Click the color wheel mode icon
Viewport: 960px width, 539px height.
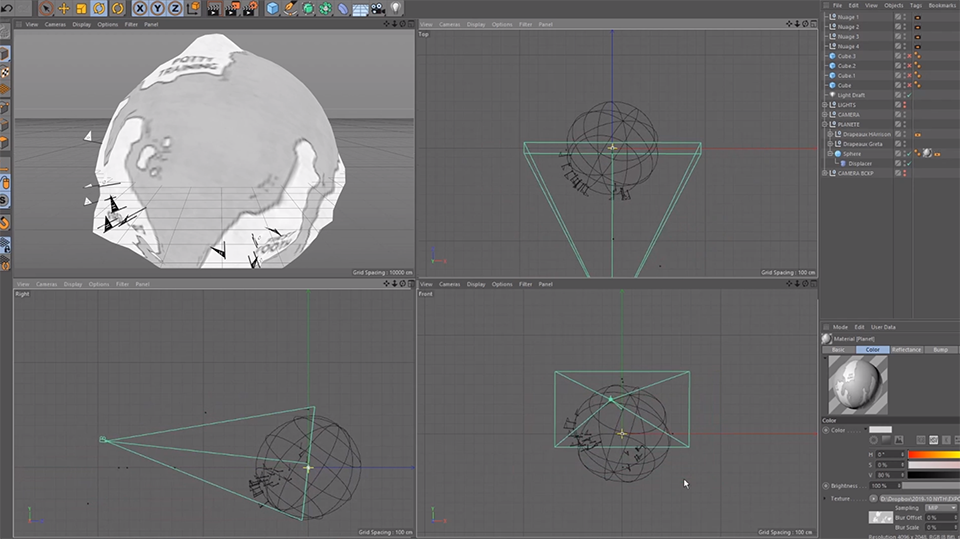[x=874, y=440]
